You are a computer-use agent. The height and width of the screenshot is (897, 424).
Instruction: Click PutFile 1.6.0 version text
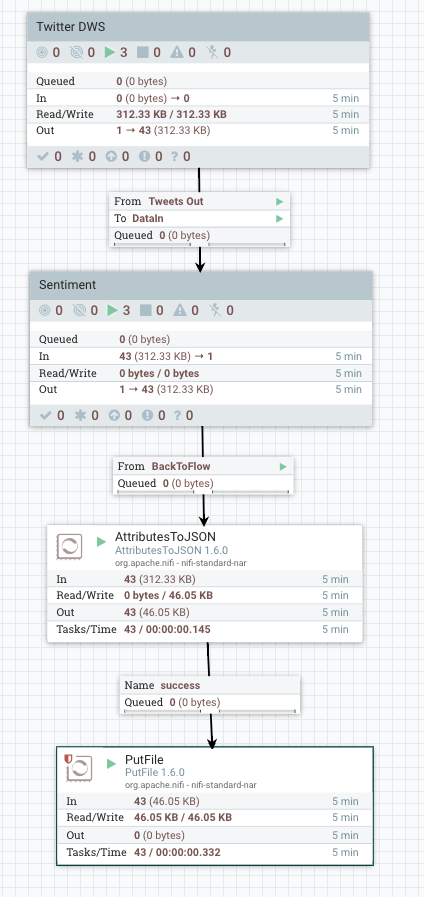[x=154, y=772]
